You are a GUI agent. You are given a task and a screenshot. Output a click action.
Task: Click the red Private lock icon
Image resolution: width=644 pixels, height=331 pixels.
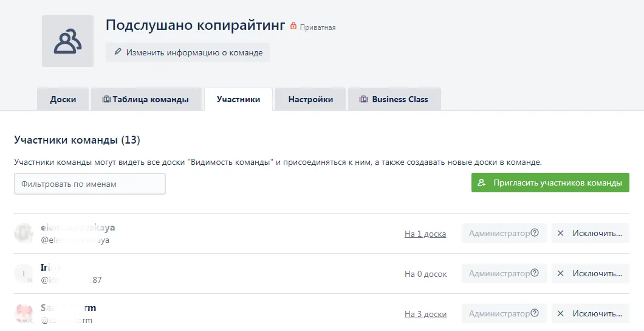[x=293, y=27]
